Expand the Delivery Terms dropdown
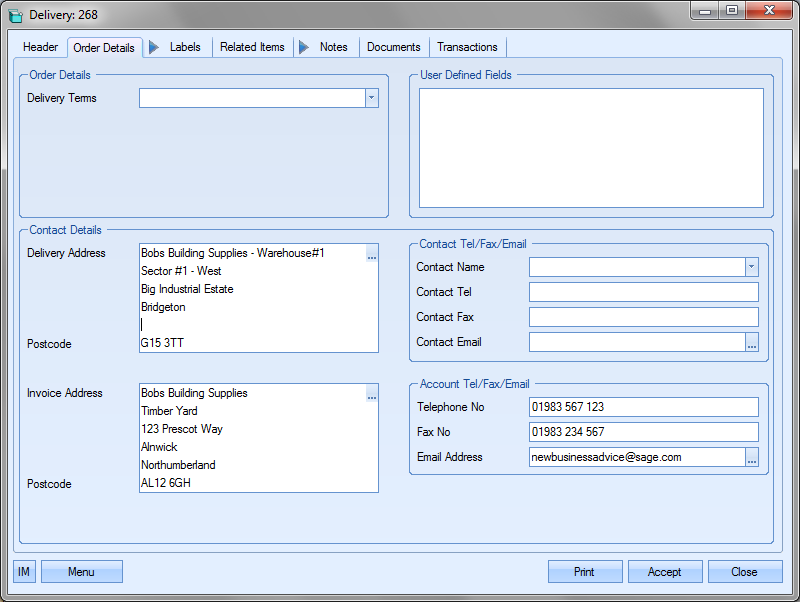 pos(371,98)
